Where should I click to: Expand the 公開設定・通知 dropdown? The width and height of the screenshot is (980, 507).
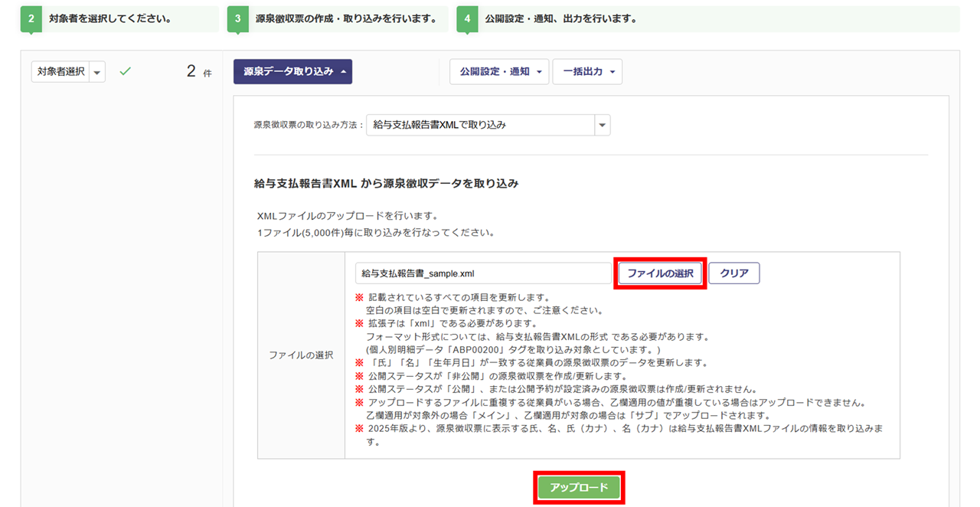click(x=498, y=71)
